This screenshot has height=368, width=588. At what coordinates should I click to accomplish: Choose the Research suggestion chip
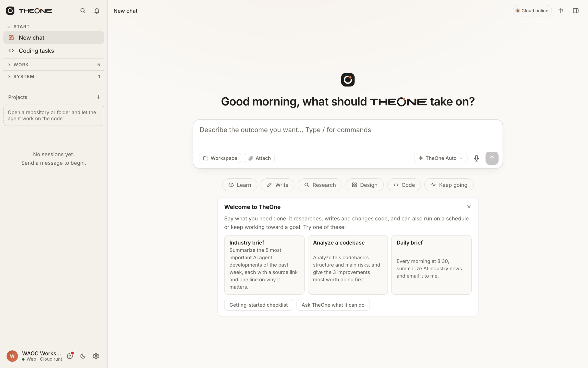[x=319, y=185]
